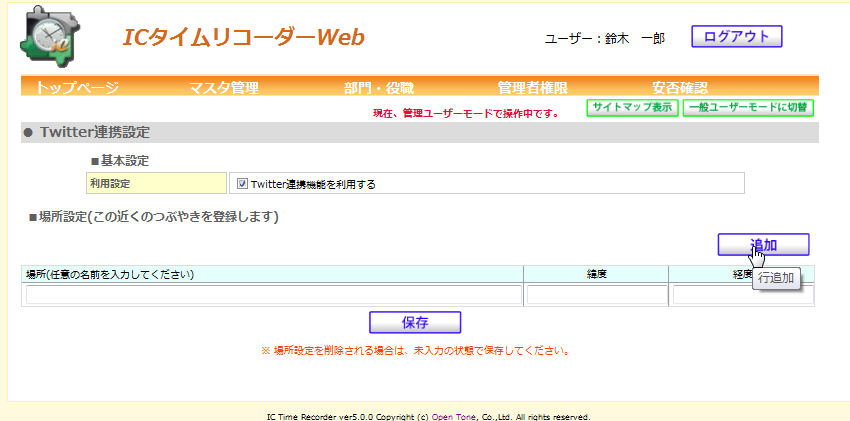Focus the 場所 name input field
The height and width of the screenshot is (421, 850).
tap(273, 295)
